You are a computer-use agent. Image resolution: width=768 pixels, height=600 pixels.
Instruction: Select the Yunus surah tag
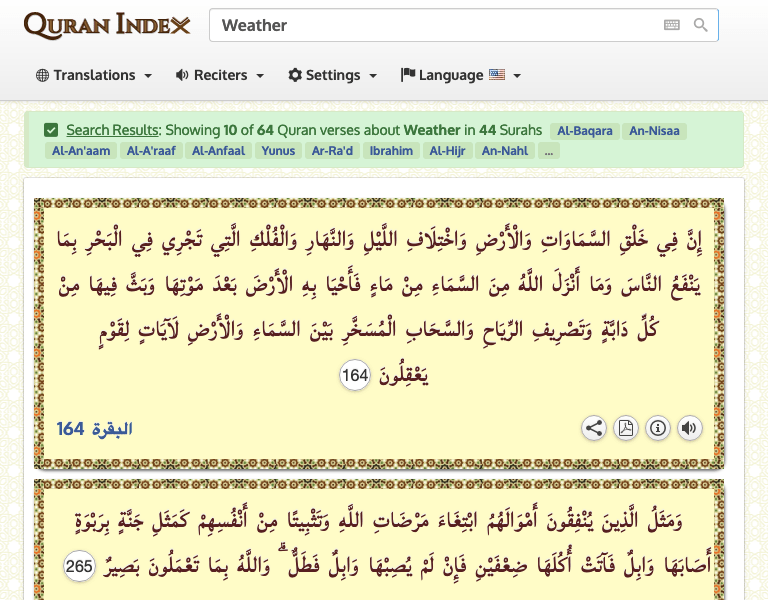point(278,151)
